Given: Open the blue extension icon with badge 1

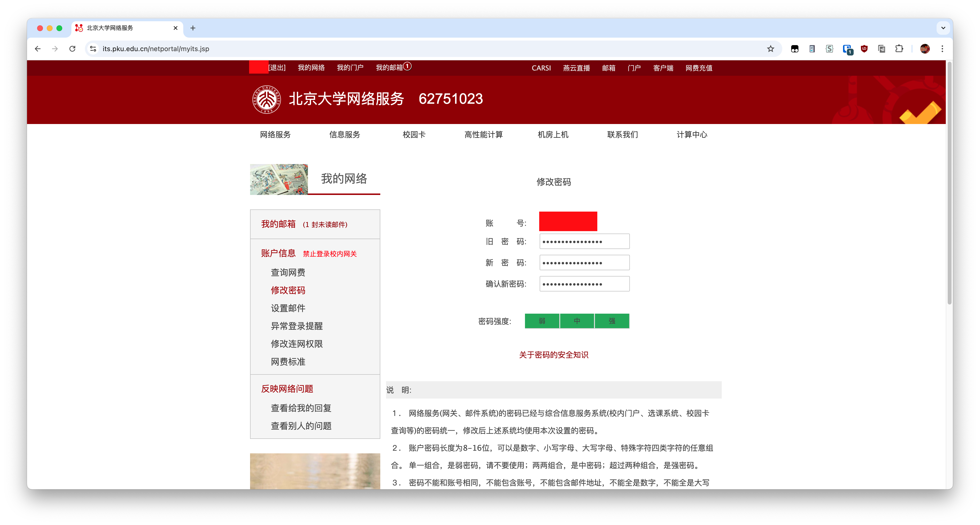Looking at the screenshot, I should 847,49.
